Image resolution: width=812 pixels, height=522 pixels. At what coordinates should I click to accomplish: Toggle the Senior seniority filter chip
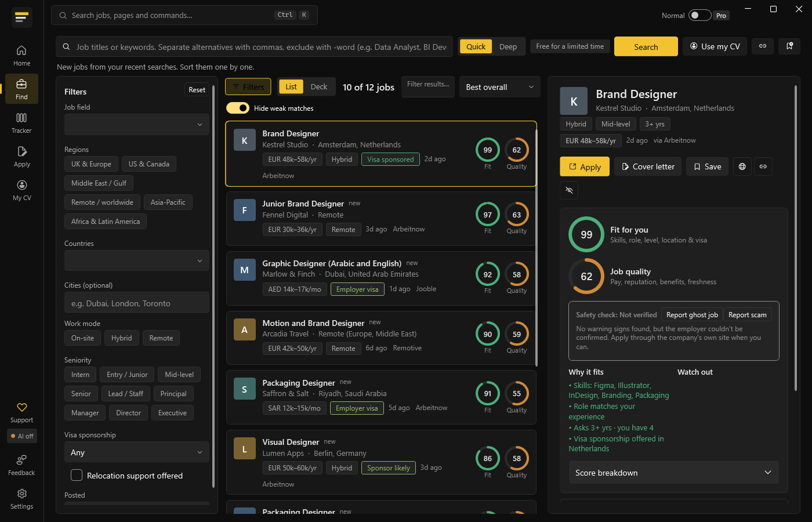click(81, 394)
